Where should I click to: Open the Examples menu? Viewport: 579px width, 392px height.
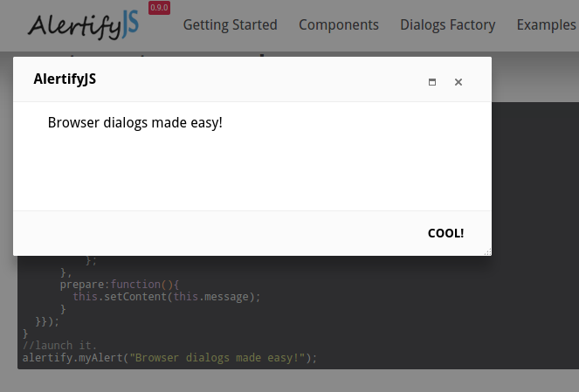click(x=546, y=25)
